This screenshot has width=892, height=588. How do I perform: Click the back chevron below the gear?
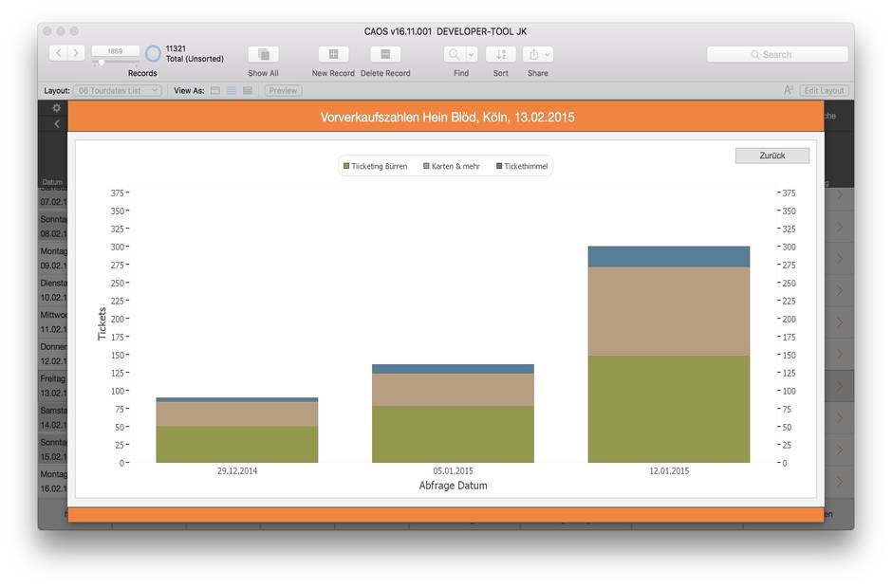pos(56,123)
